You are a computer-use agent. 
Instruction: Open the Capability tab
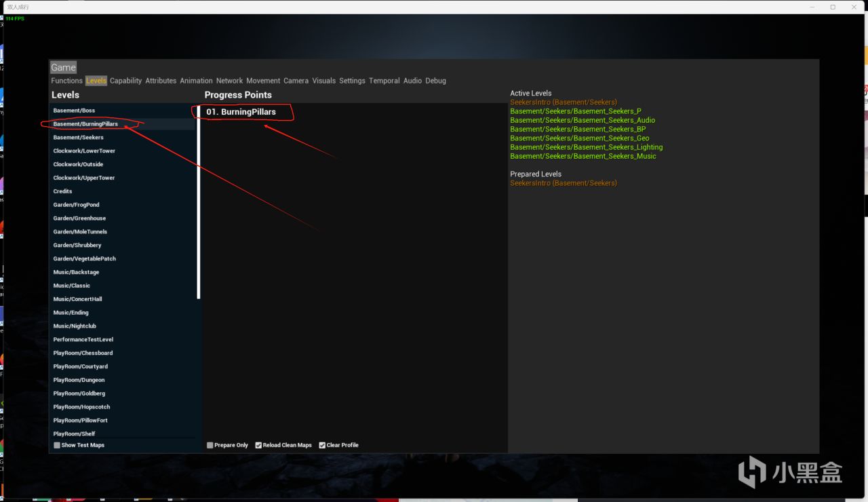pos(126,81)
